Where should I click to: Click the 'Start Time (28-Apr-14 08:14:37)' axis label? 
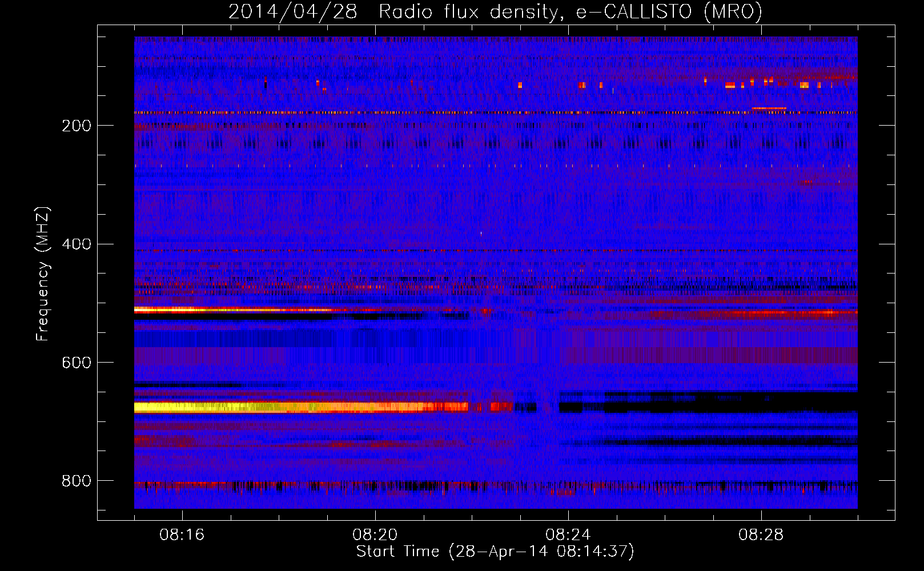click(x=495, y=552)
